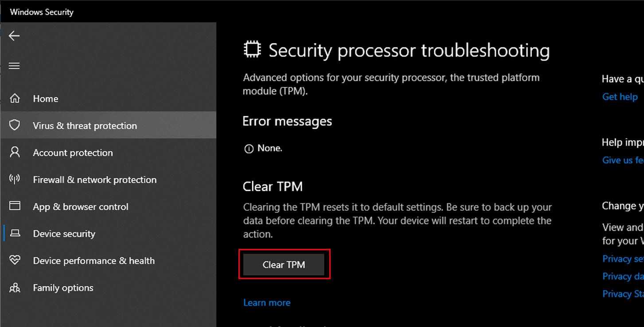Screen dimensions: 644x327
Task: Open the Account protection menu item
Action: [x=108, y=153]
